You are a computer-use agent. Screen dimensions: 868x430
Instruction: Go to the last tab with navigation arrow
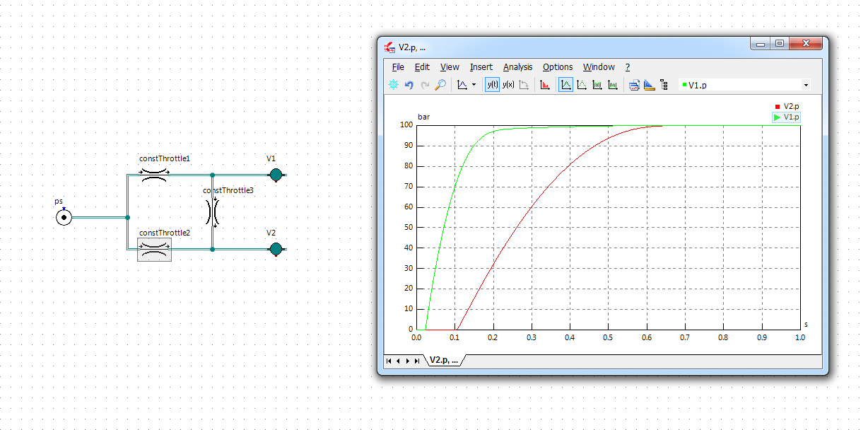point(416,361)
